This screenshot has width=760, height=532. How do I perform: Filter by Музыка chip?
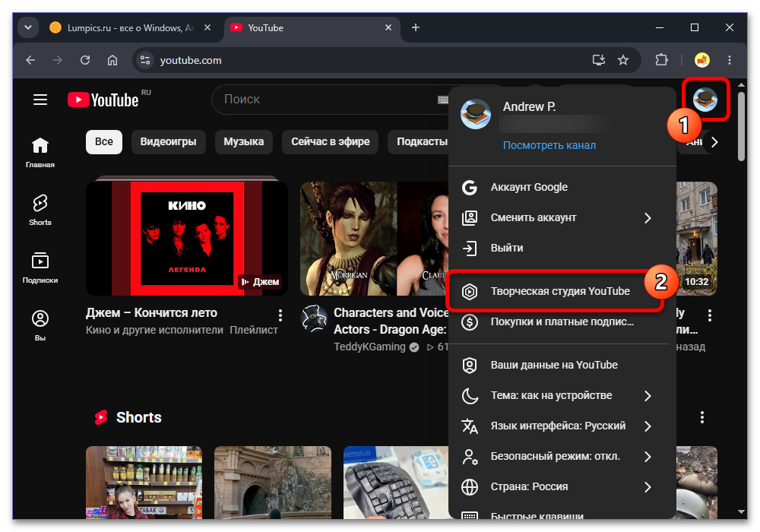click(x=244, y=142)
